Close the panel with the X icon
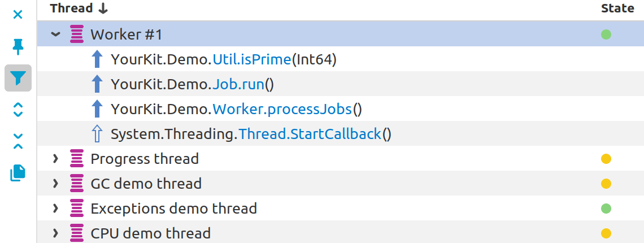Image resolution: width=644 pixels, height=243 pixels. [18, 15]
